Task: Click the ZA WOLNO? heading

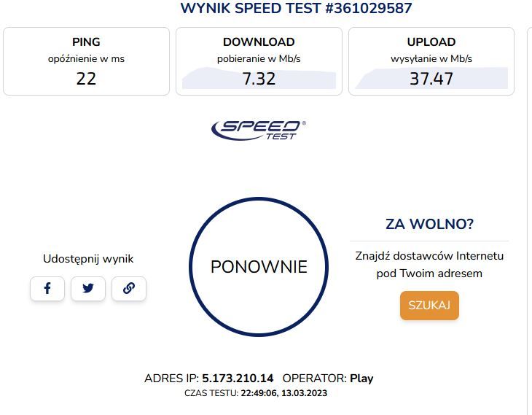Action: 429,224
